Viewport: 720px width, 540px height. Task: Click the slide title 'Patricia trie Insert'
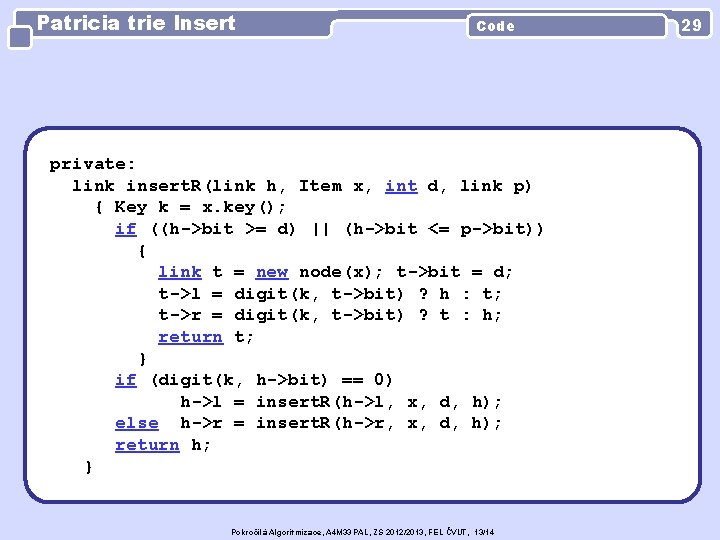tap(136, 23)
